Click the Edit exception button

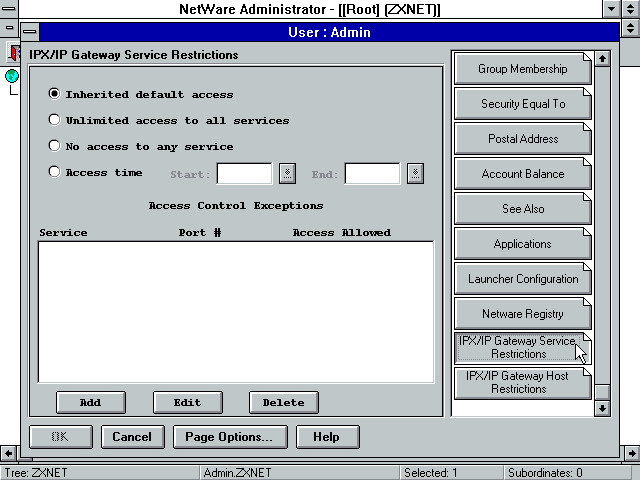point(188,402)
